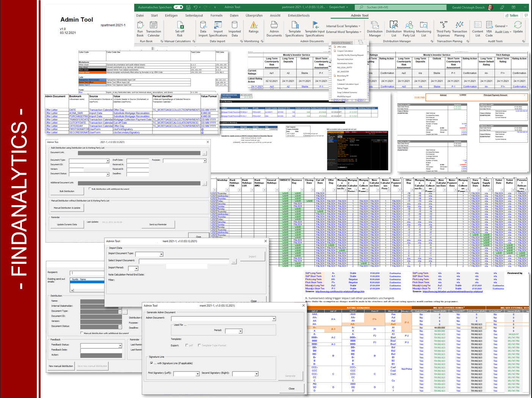
Task: Open the Distribution Manager icon
Action: [x=375, y=26]
